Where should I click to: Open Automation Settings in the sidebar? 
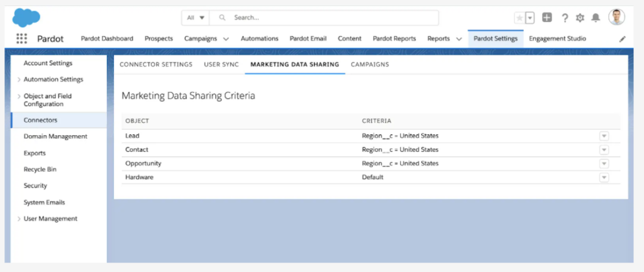coord(53,79)
